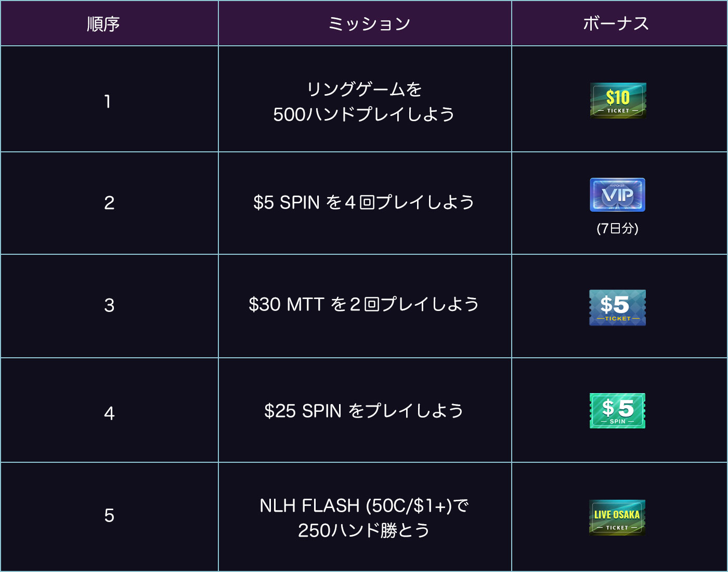Click the (7日分) label under VIP
This screenshot has width=728, height=572.
(618, 228)
